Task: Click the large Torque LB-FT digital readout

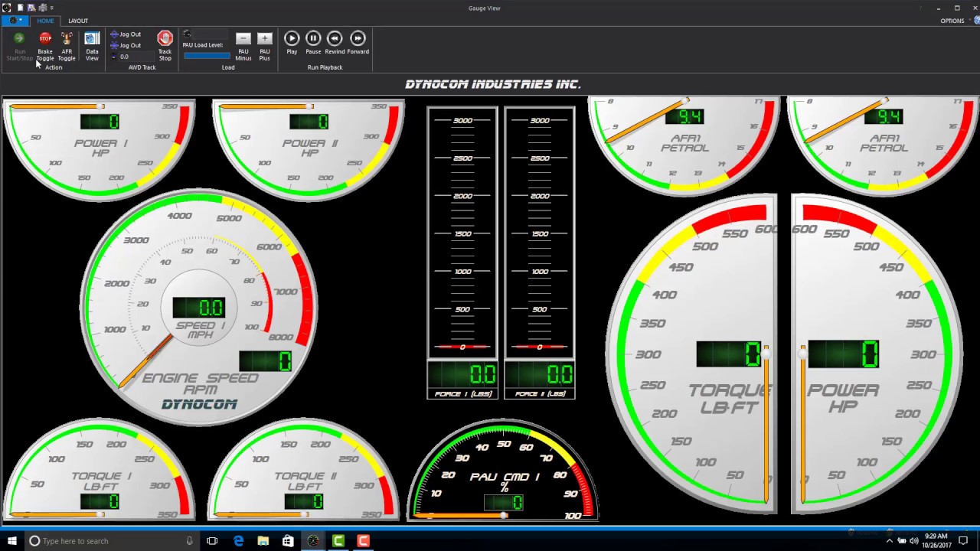Action: tap(729, 354)
